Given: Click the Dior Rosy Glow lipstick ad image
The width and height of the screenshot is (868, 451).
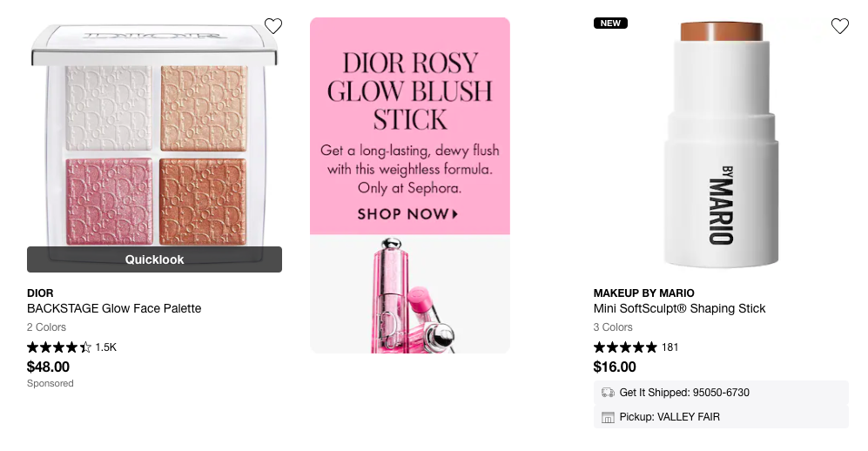Looking at the screenshot, I should click(409, 296).
